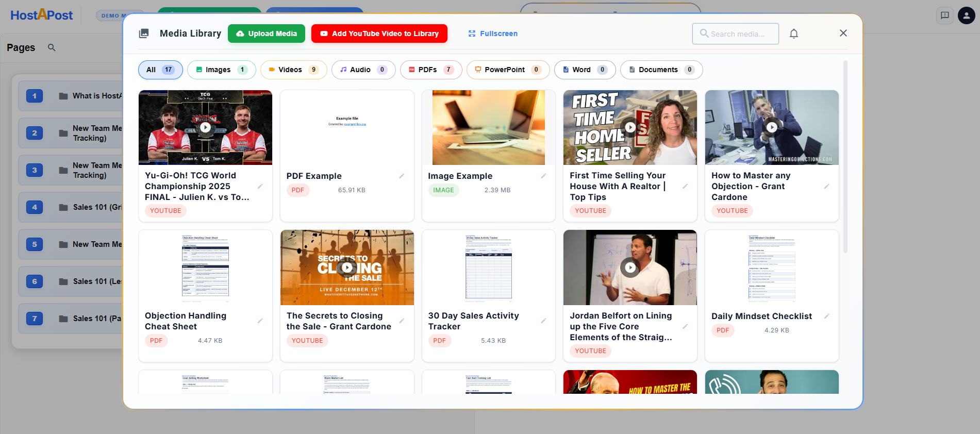980x434 pixels.
Task: Edit Image Example name with pencil icon
Action: coord(543,176)
